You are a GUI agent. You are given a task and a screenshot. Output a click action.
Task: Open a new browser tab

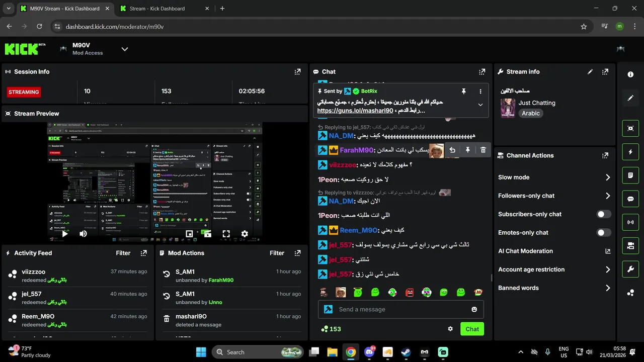222,9
